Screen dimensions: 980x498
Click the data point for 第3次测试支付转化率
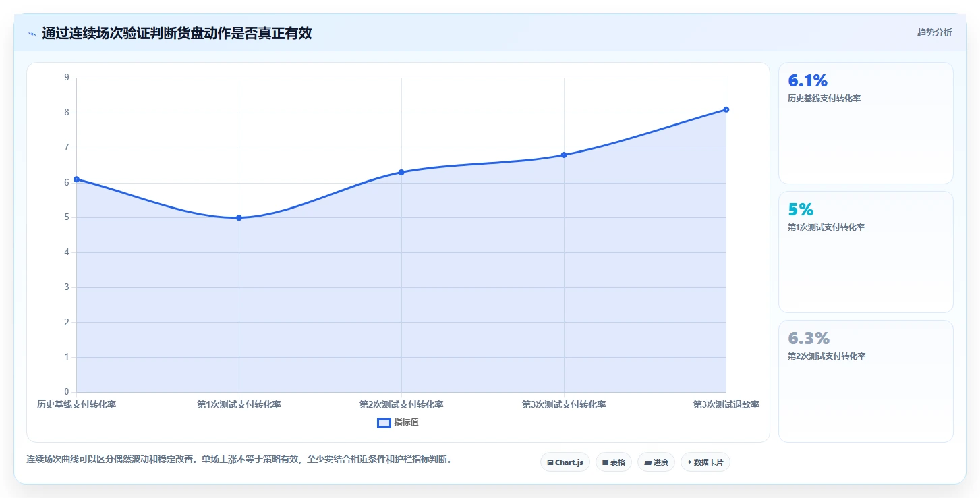click(x=564, y=155)
